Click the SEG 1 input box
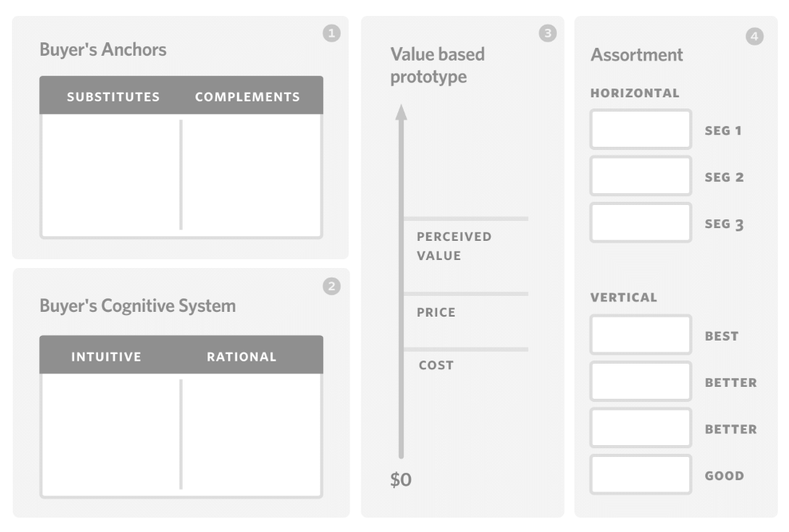789x532 pixels. point(641,129)
